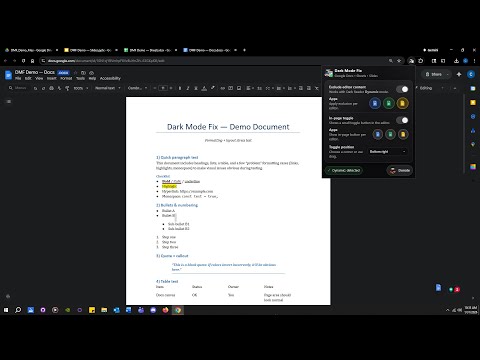Toggle the In-page toggle switch
Screen dimensions: 480x360
(402, 120)
